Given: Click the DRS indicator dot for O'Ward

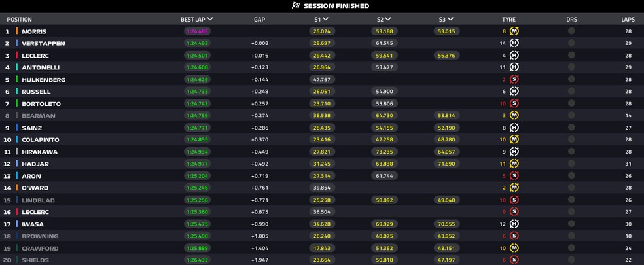Looking at the screenshot, I should coord(571,188).
